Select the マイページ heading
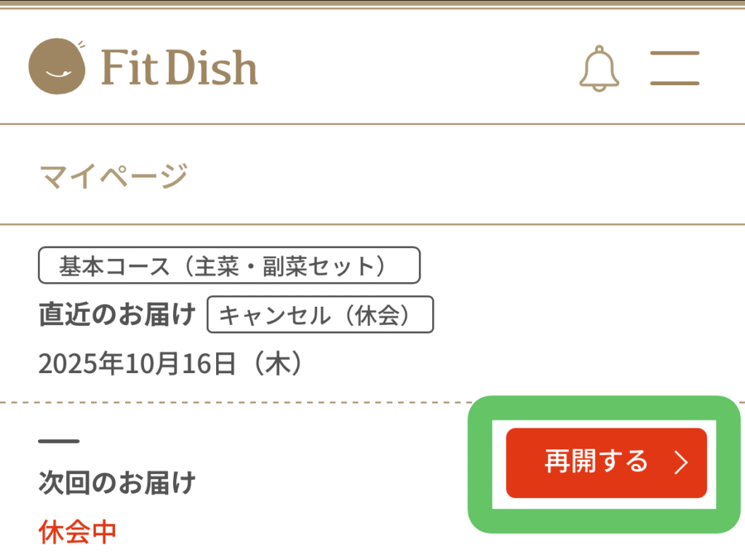 113,175
